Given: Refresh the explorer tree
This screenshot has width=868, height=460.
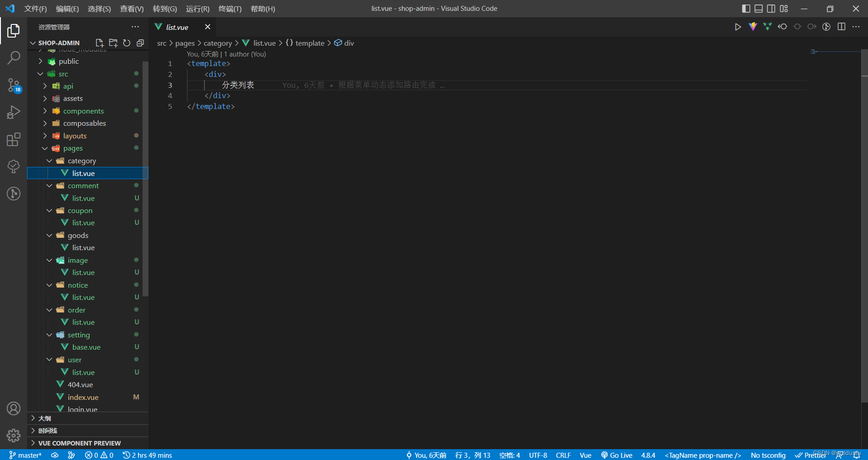Looking at the screenshot, I should 127,43.
